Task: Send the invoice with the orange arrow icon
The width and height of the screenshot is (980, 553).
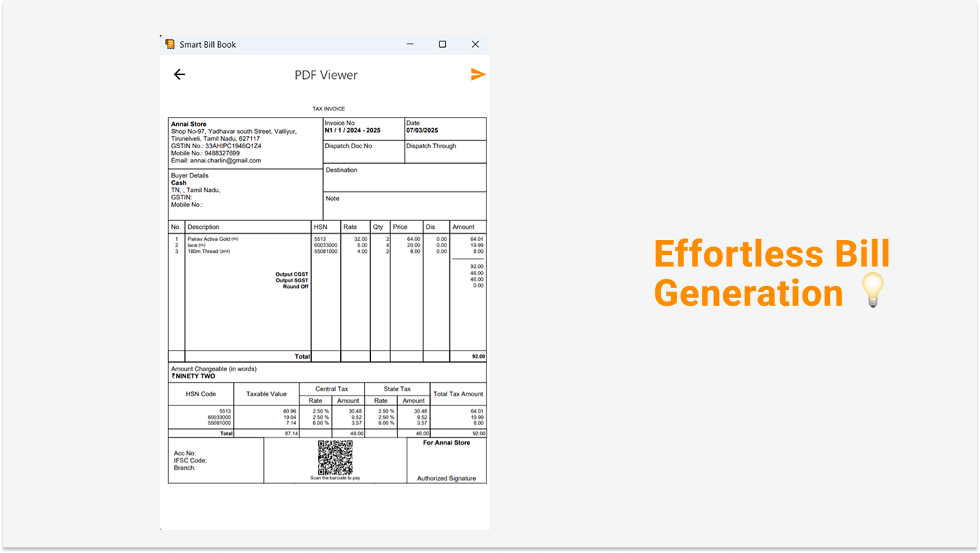Action: 478,74
